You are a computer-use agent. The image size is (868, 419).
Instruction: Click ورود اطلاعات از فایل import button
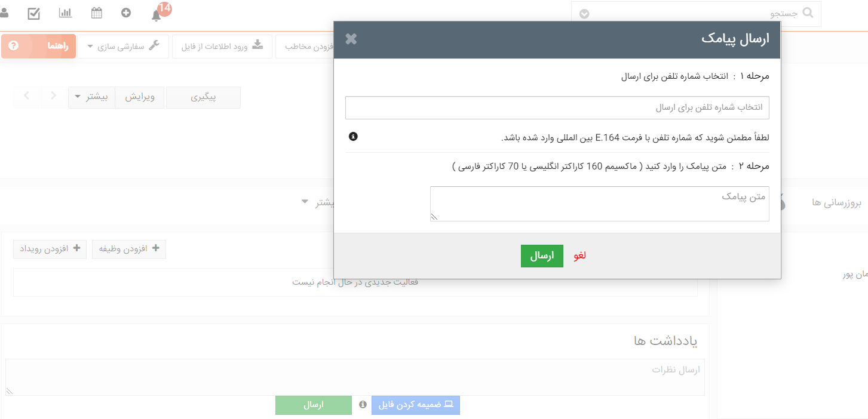click(x=222, y=46)
